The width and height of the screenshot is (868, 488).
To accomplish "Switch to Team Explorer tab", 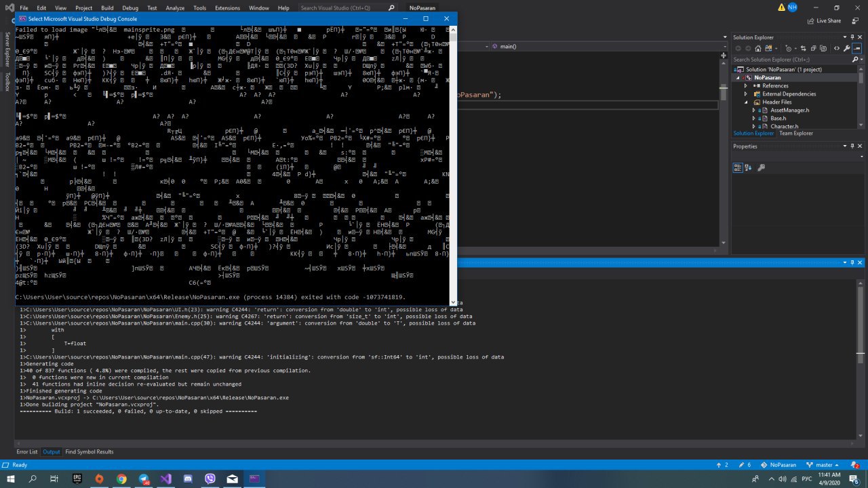I will 796,134.
